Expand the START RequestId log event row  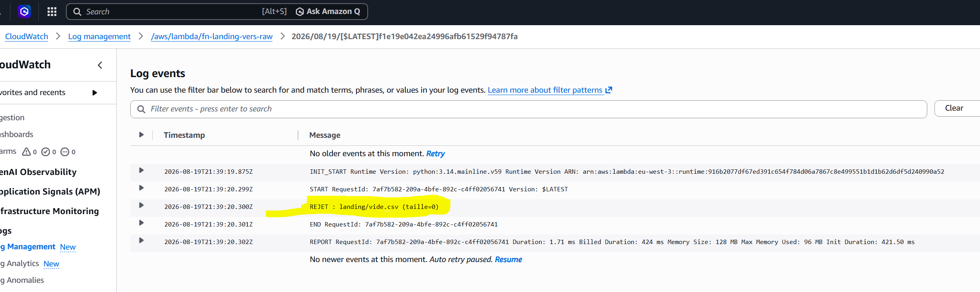pyautogui.click(x=141, y=188)
